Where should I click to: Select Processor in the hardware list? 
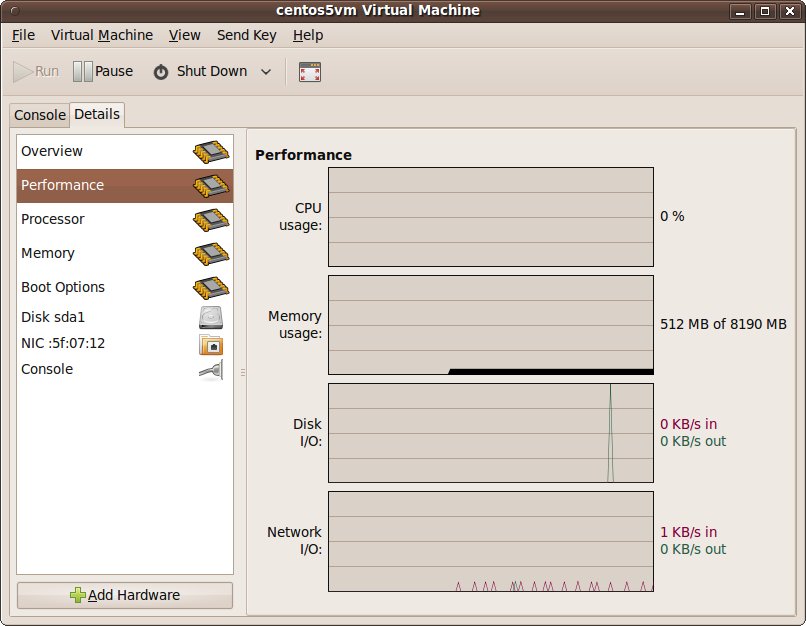click(x=125, y=219)
